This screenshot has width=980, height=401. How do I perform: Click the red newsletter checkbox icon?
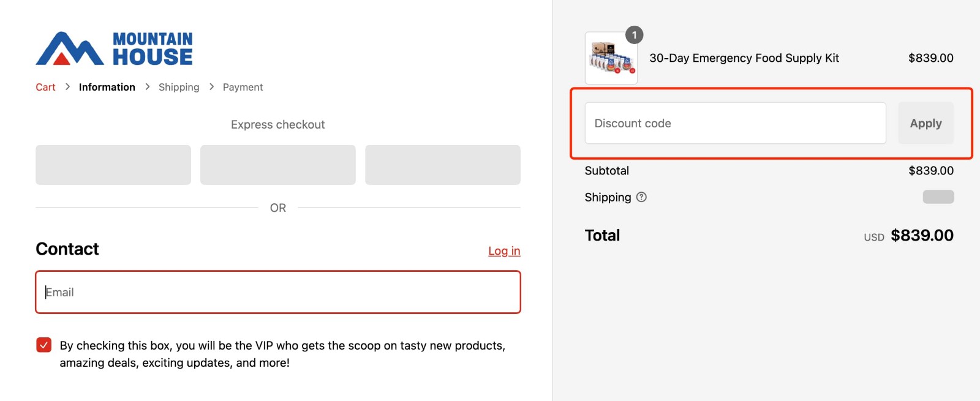tap(43, 345)
